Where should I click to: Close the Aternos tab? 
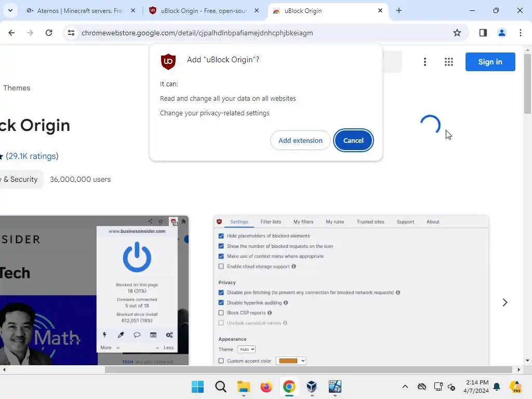[x=133, y=10]
